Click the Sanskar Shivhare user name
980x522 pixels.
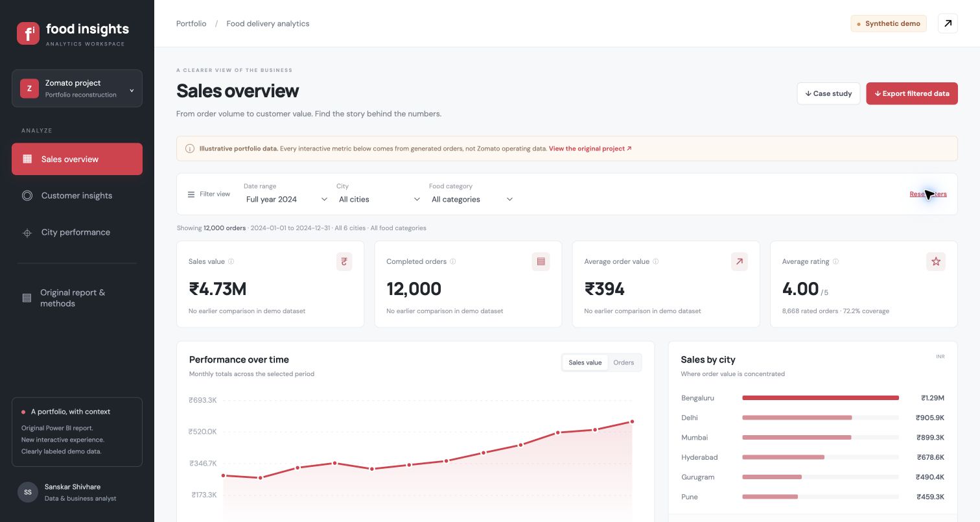tap(73, 486)
